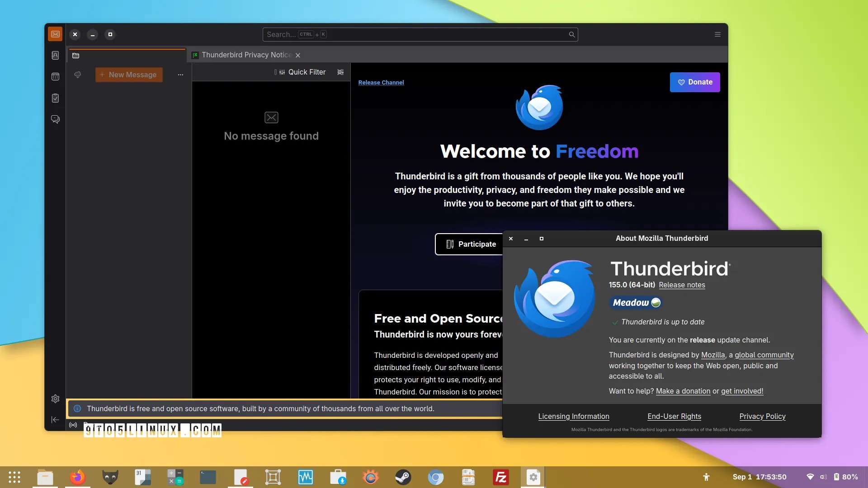Click Make a donation link
The width and height of the screenshot is (868, 488).
point(683,391)
